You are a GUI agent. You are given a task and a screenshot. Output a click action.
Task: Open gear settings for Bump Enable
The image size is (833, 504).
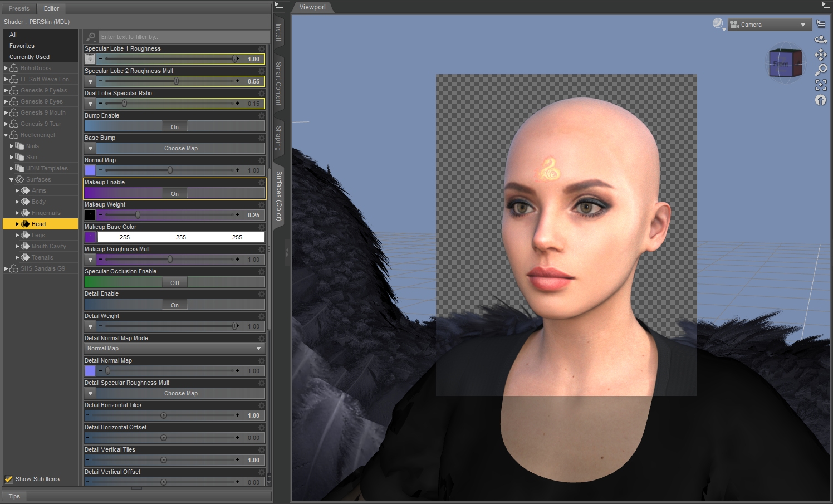(261, 116)
